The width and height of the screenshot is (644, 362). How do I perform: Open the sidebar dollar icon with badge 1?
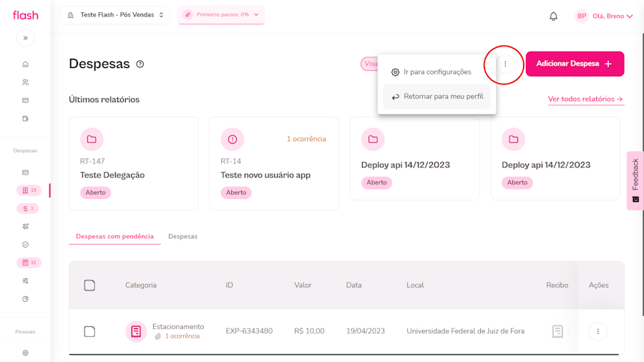tap(29, 208)
